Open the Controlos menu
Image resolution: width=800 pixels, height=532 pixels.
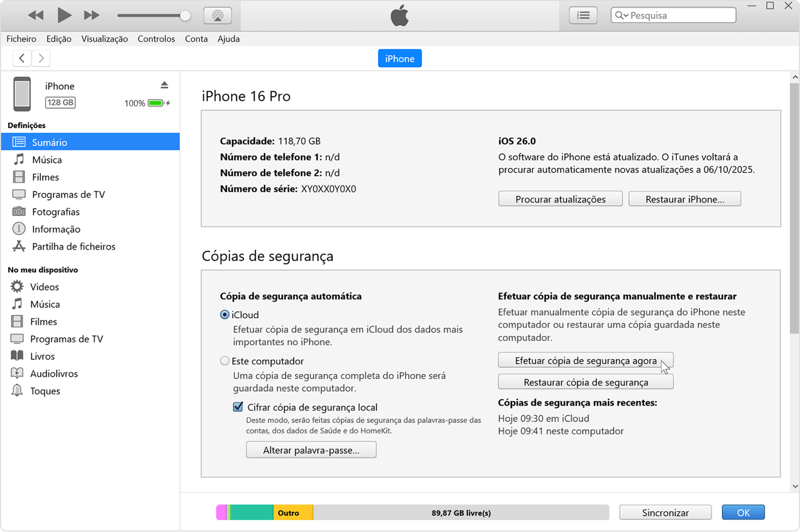tap(156, 38)
